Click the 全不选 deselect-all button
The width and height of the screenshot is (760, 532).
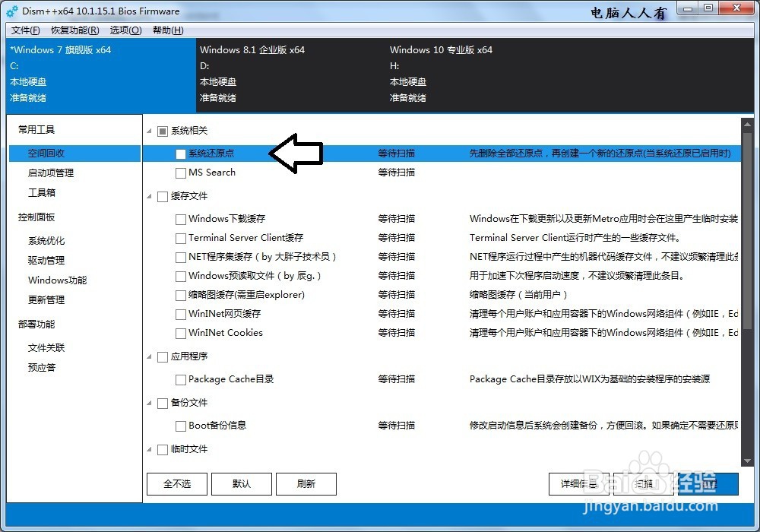(x=176, y=484)
